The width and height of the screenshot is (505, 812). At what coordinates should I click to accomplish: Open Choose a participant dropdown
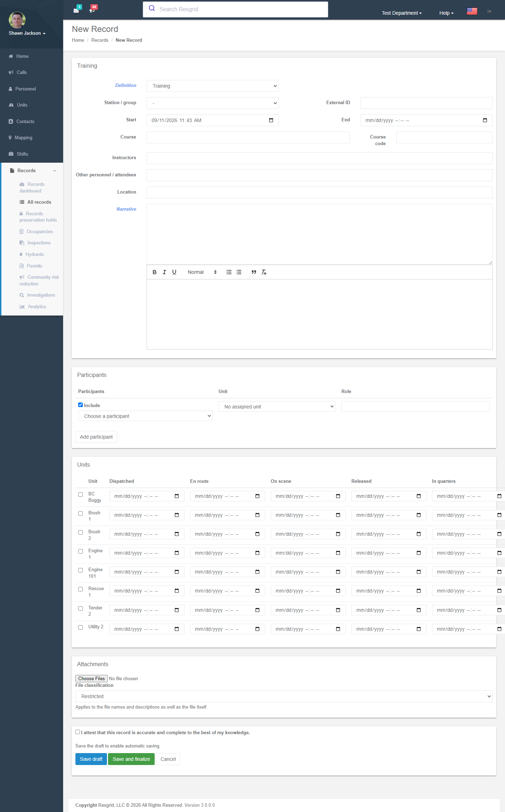coord(146,416)
